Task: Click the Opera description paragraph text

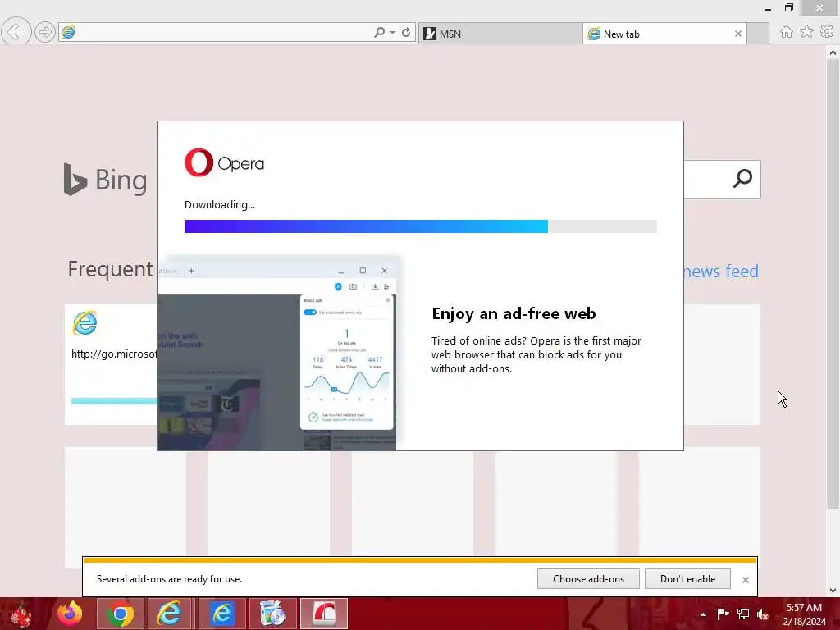Action: coord(536,354)
